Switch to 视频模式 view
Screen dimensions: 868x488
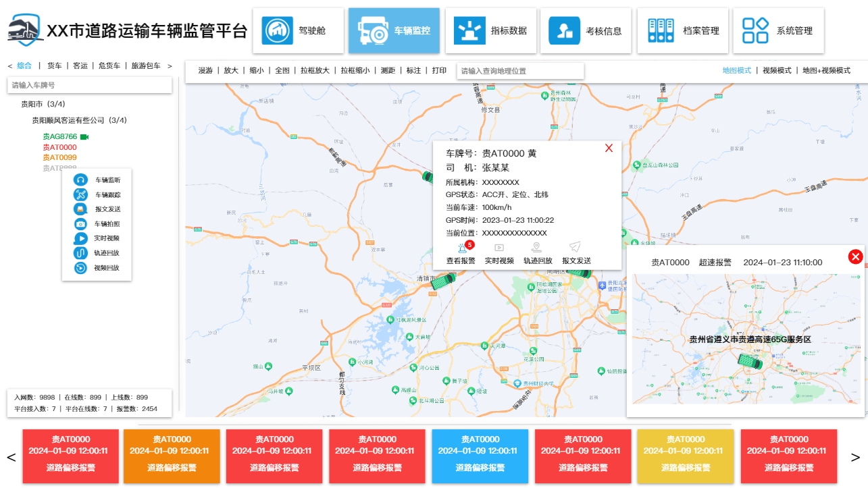(777, 70)
